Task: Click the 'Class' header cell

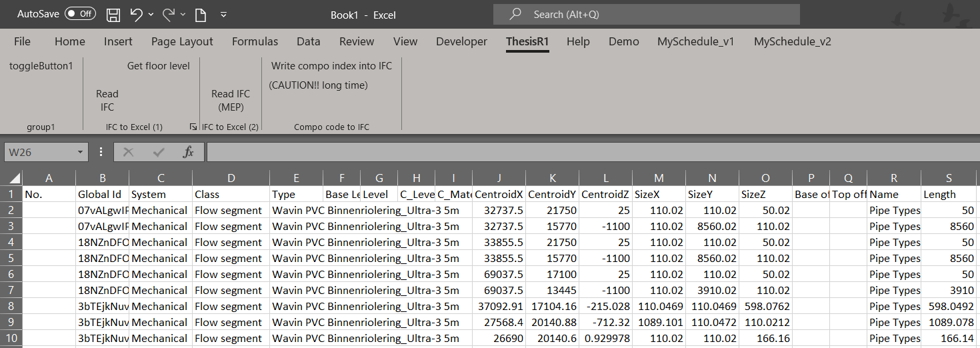Action: tap(231, 195)
